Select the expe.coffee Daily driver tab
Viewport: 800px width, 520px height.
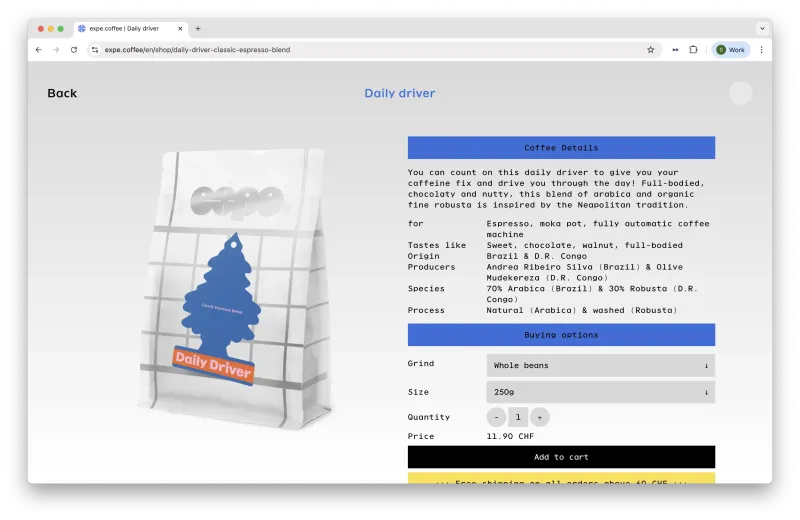(131, 29)
